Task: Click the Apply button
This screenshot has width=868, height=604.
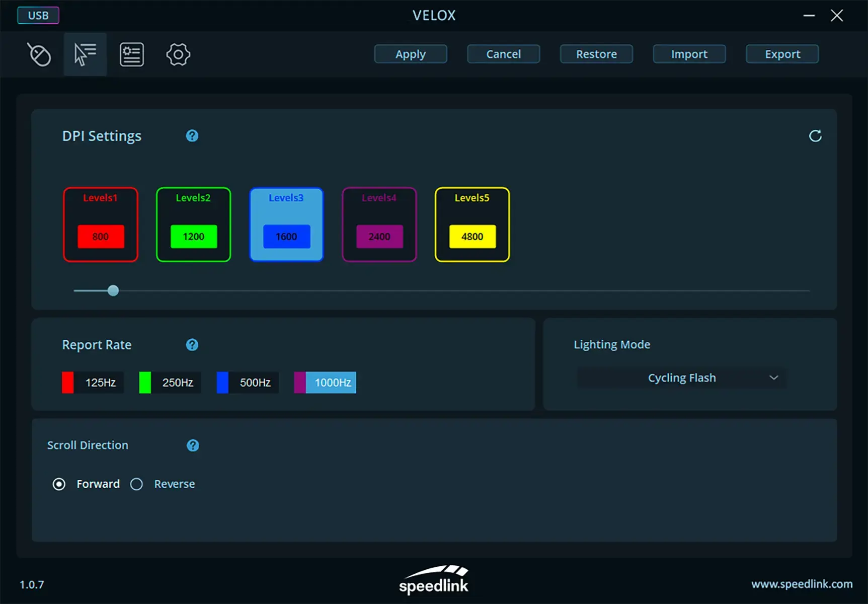Action: tap(411, 54)
